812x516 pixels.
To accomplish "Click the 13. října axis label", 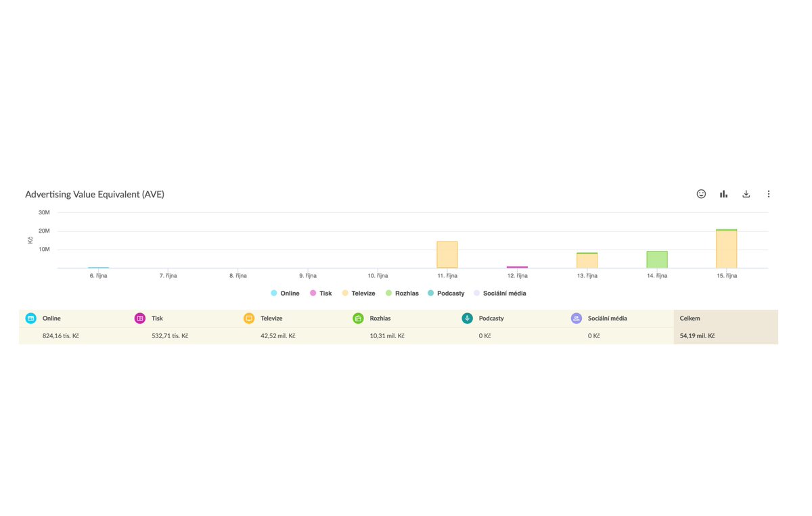I will pos(587,276).
